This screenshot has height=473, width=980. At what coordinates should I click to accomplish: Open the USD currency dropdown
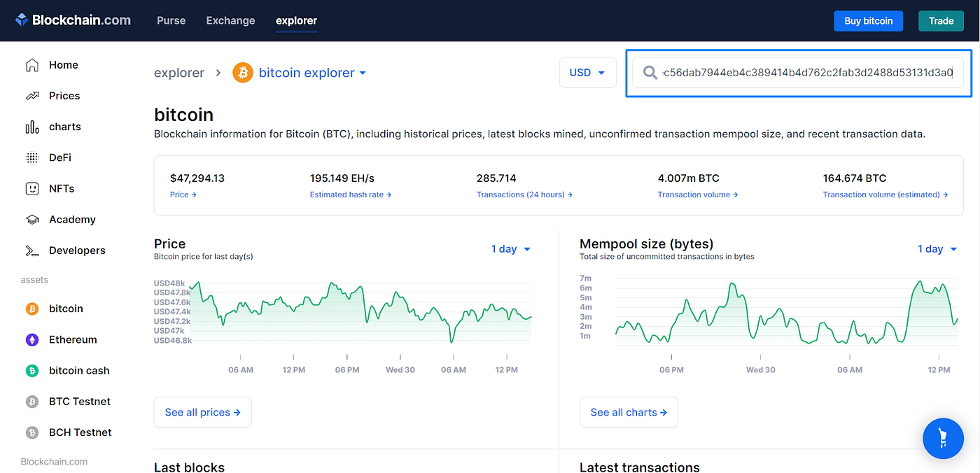[587, 73]
